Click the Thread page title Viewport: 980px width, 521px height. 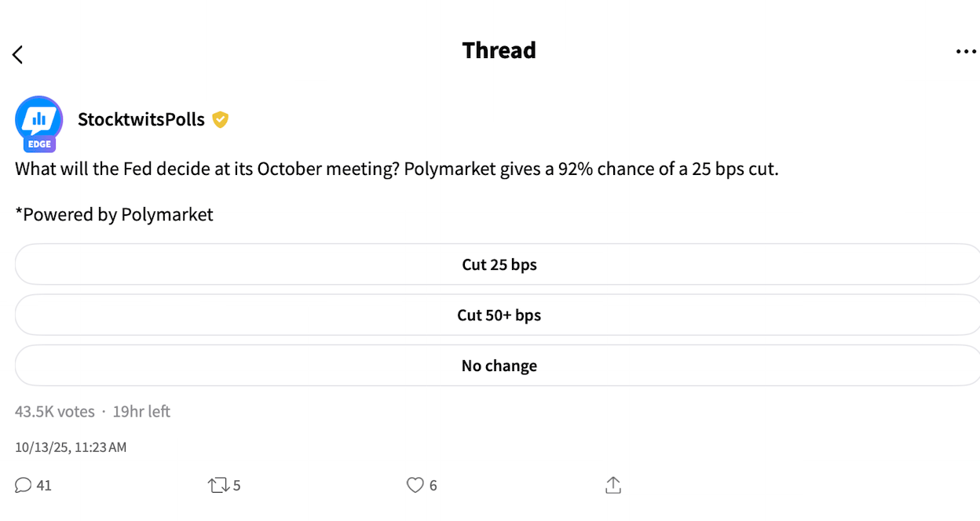coord(499,50)
